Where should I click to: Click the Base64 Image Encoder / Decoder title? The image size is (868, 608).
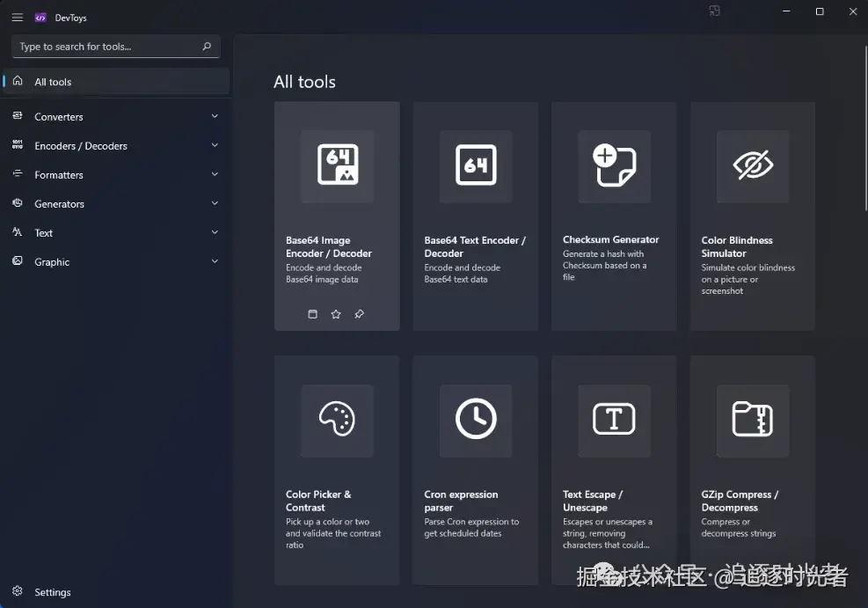[328, 247]
